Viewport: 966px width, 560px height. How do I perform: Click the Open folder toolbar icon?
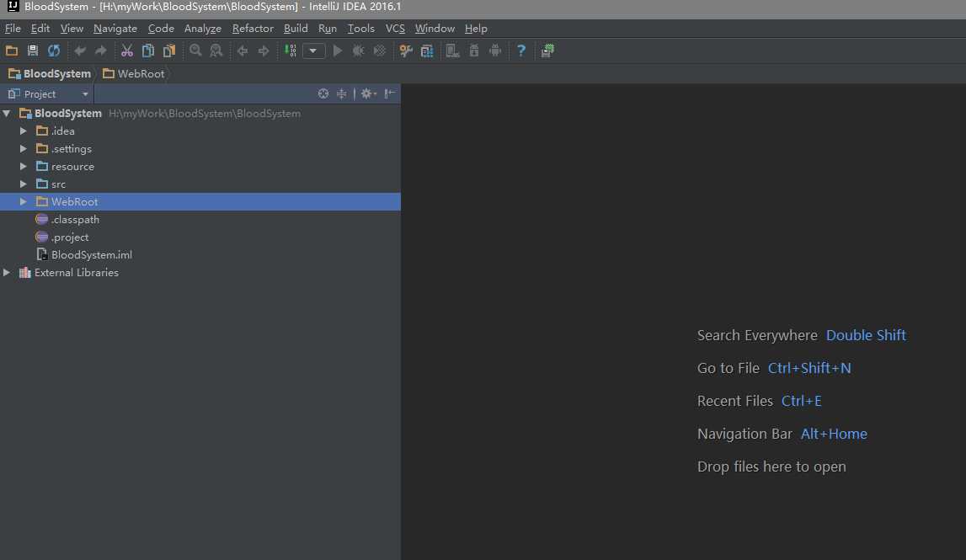tap(12, 51)
